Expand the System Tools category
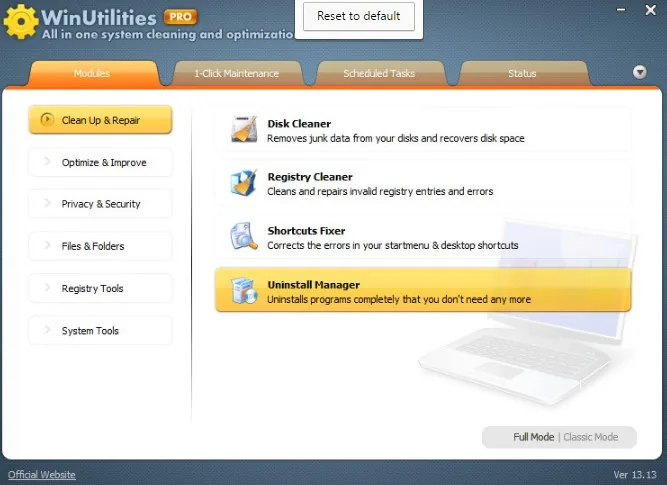The width and height of the screenshot is (667, 485). click(x=100, y=330)
